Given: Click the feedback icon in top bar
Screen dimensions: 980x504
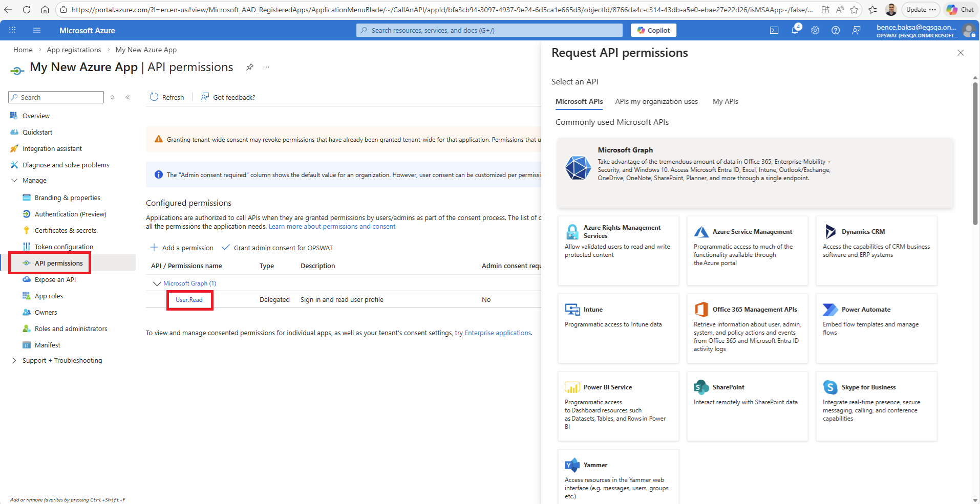Looking at the screenshot, I should [856, 30].
